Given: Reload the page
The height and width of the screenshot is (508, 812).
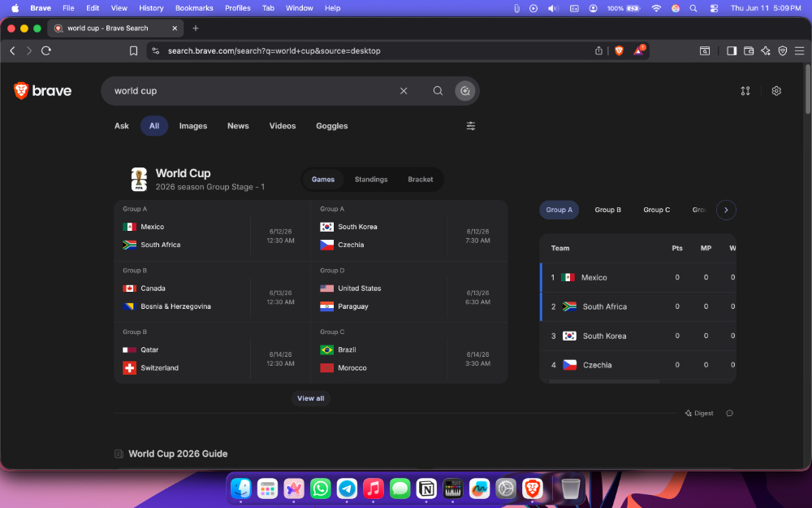Looking at the screenshot, I should [46, 50].
